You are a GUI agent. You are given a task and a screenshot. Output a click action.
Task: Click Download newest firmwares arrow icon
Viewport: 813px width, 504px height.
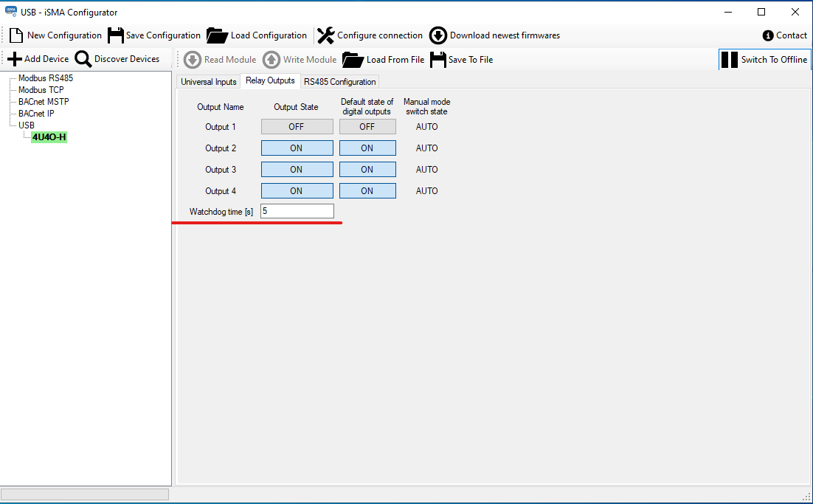438,35
